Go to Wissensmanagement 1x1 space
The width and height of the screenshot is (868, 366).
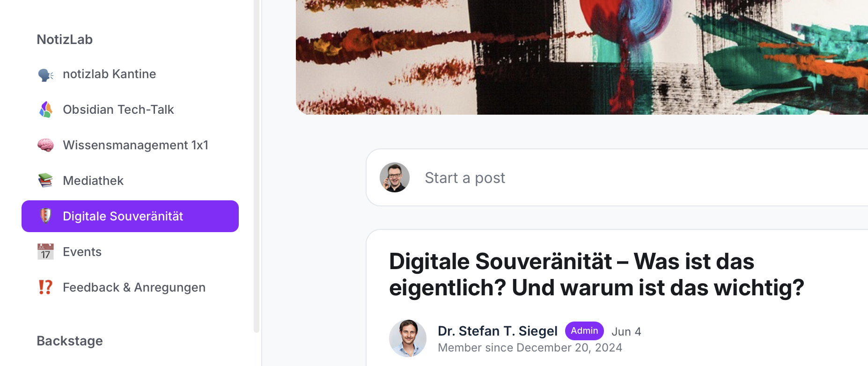130,145
